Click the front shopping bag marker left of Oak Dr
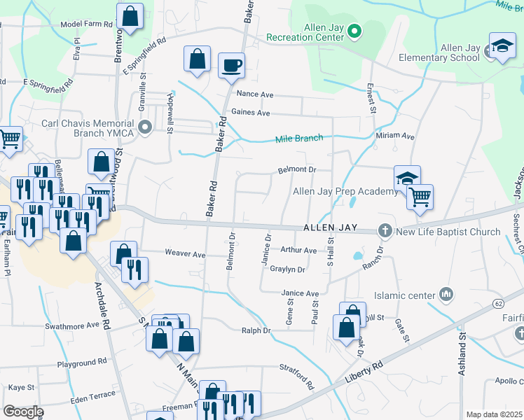 (347, 328)
